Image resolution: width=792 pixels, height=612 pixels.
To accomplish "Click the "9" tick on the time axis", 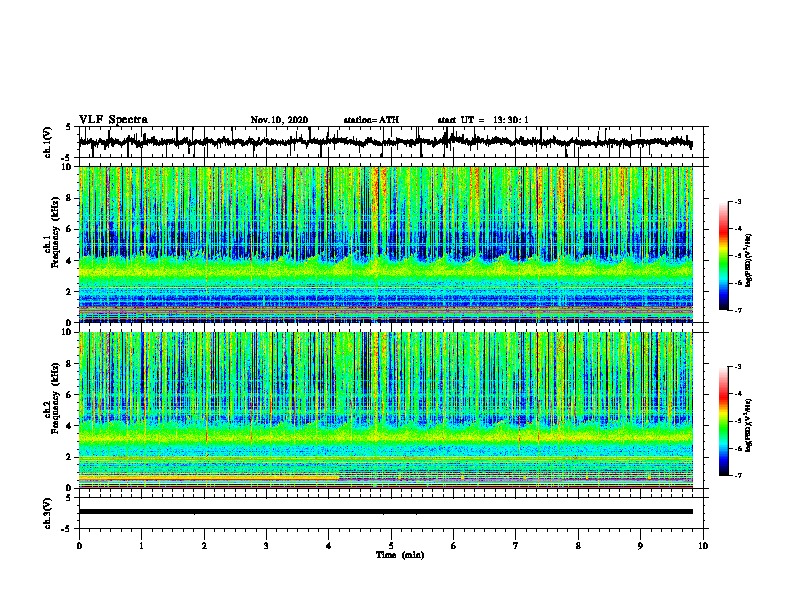I will point(640,546).
